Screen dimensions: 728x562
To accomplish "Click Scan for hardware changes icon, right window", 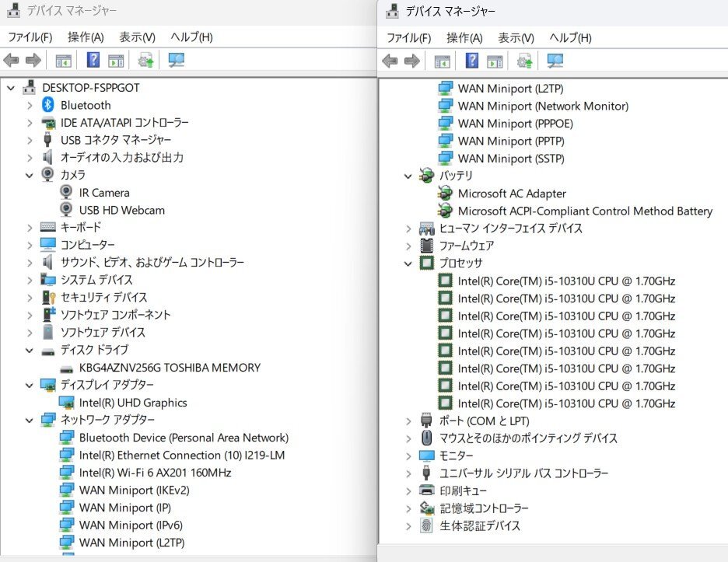I will point(555,61).
